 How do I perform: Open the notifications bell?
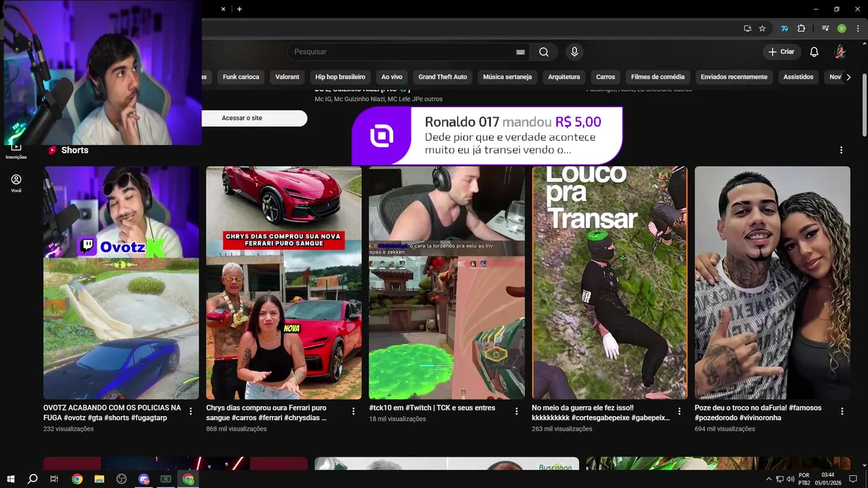point(814,52)
